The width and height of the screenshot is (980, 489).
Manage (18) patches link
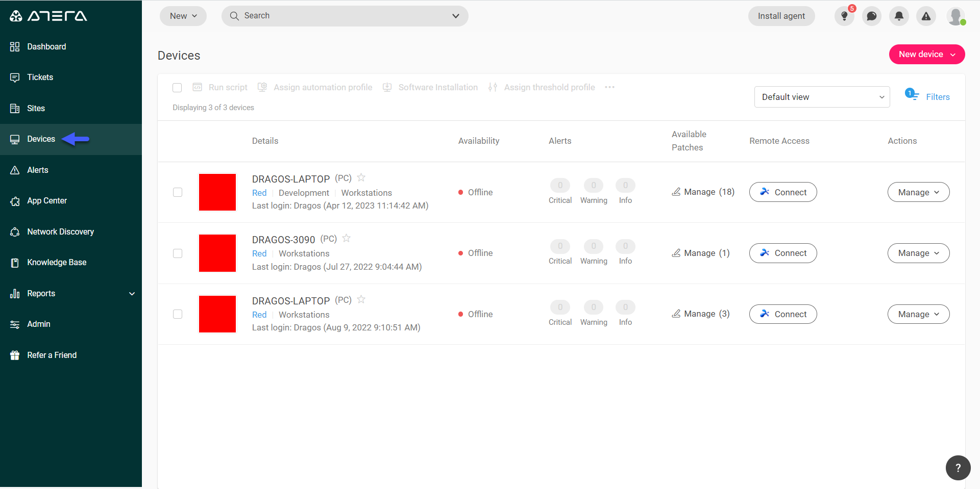[x=703, y=192]
